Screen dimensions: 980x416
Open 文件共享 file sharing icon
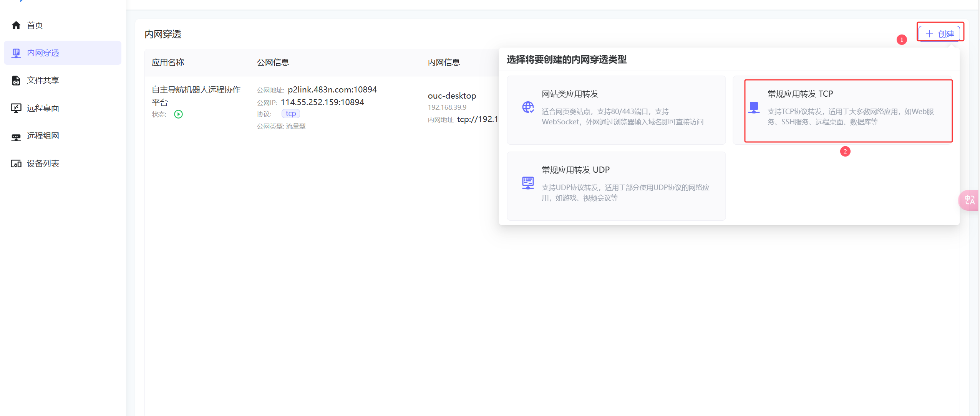(16, 81)
